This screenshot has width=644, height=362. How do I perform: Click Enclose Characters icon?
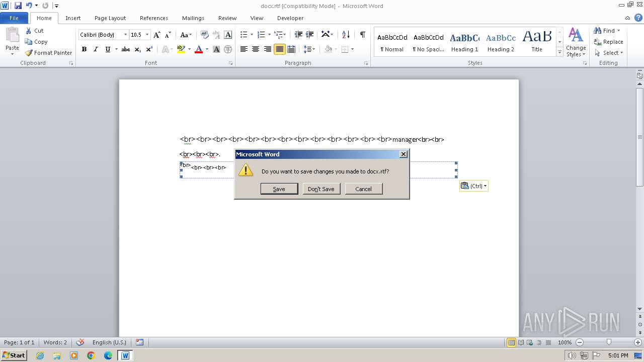(228, 49)
